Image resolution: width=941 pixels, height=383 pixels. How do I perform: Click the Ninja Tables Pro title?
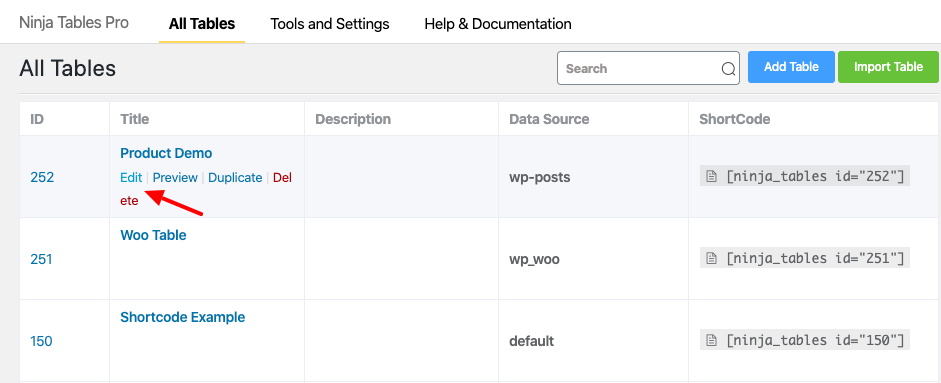click(x=74, y=23)
